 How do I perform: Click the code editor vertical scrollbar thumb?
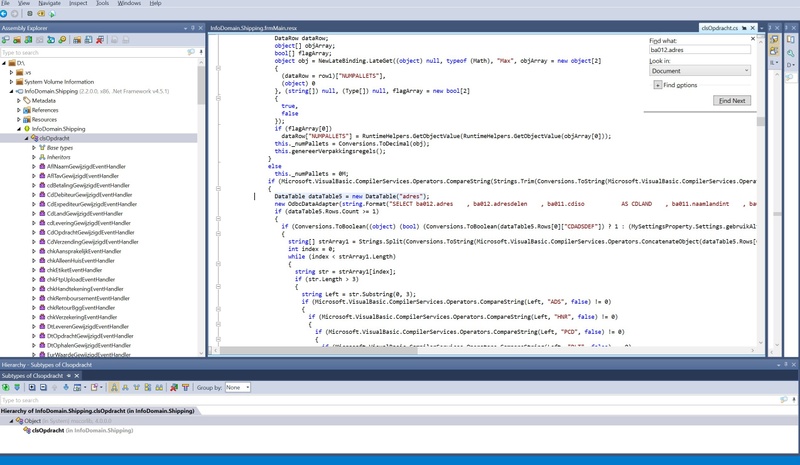click(x=760, y=121)
